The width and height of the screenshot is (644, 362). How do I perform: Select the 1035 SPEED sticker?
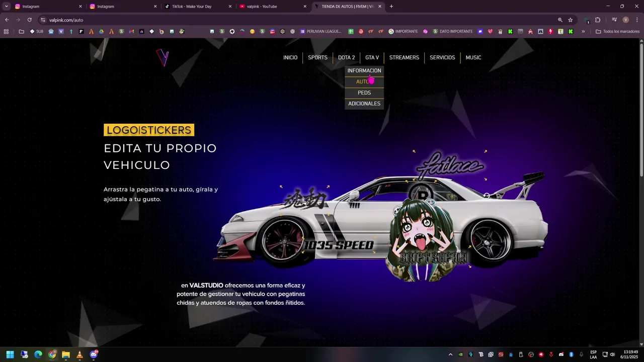pyautogui.click(x=339, y=245)
